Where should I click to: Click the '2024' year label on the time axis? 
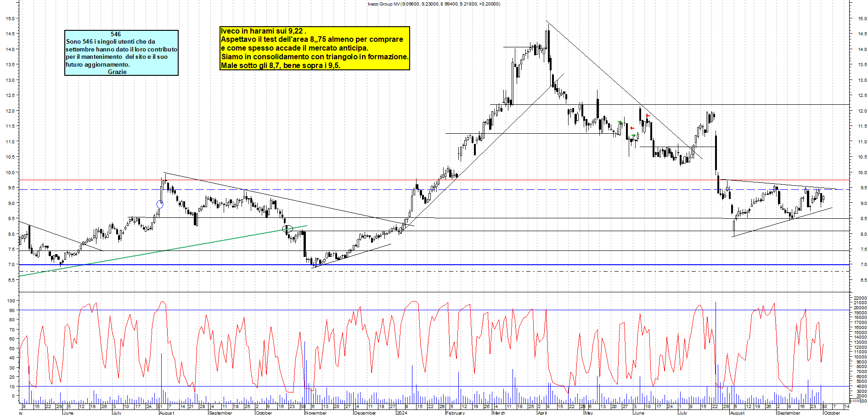pos(402,413)
